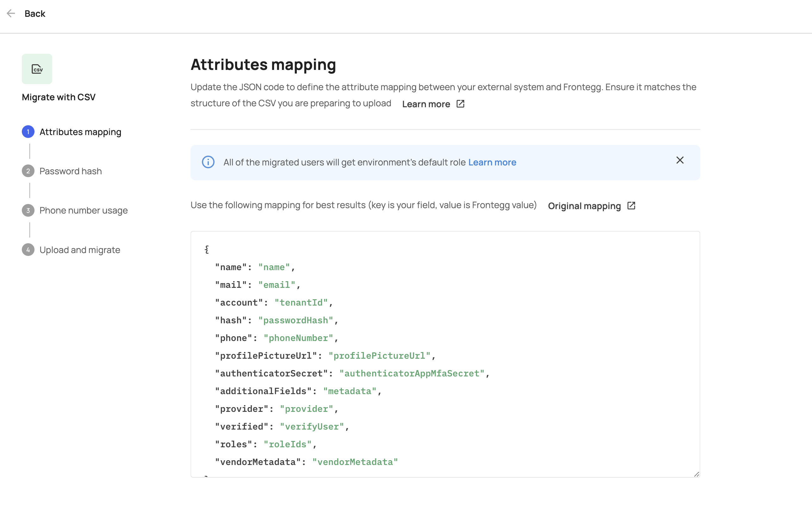Select the Attributes mapping step

tap(80, 132)
